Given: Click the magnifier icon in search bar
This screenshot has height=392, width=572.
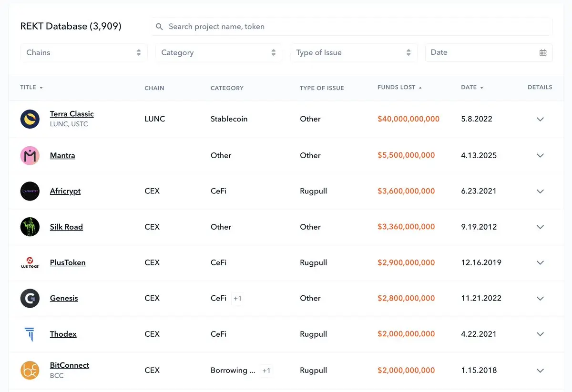Looking at the screenshot, I should pyautogui.click(x=160, y=27).
